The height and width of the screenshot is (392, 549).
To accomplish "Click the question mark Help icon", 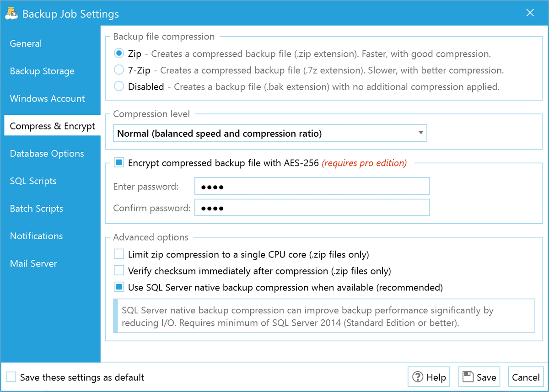I will click(x=418, y=377).
